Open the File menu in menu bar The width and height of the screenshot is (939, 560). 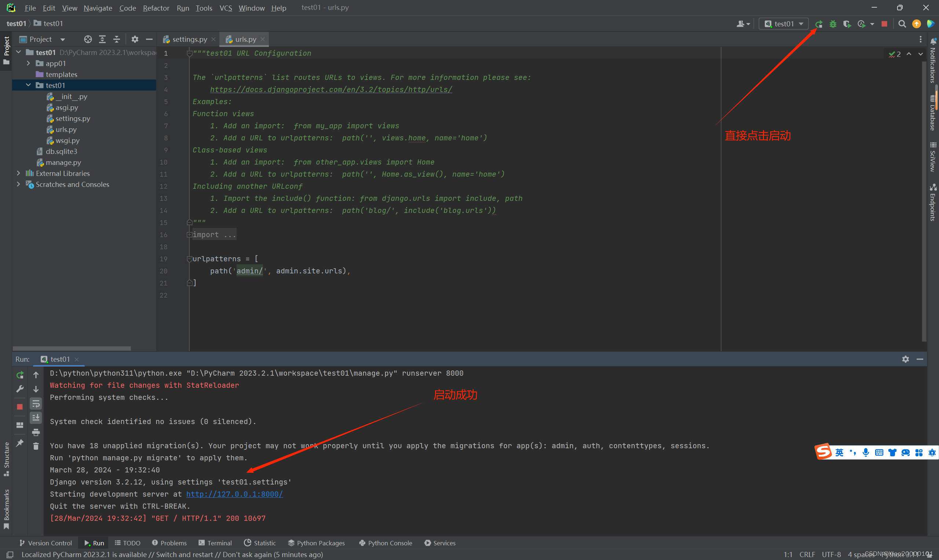(x=30, y=8)
